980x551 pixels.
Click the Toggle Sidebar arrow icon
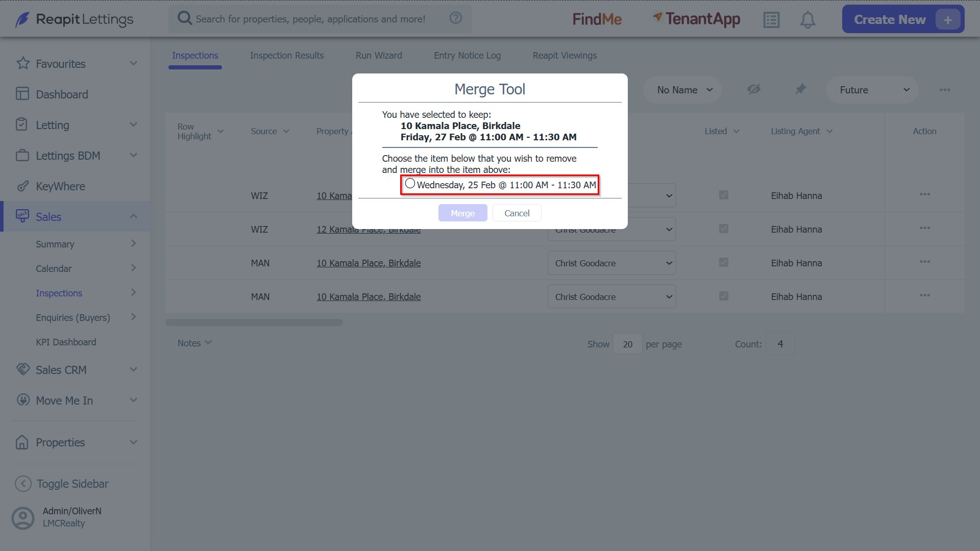[23, 484]
